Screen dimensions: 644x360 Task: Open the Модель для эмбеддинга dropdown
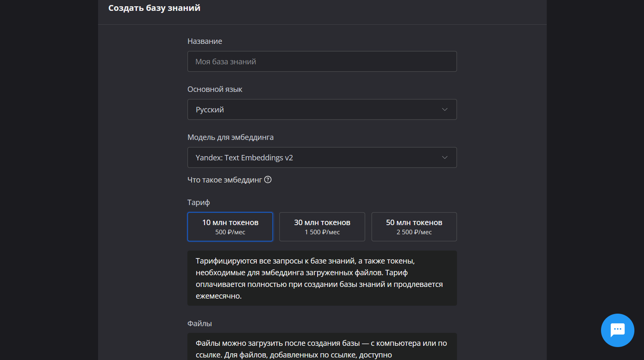pos(322,157)
